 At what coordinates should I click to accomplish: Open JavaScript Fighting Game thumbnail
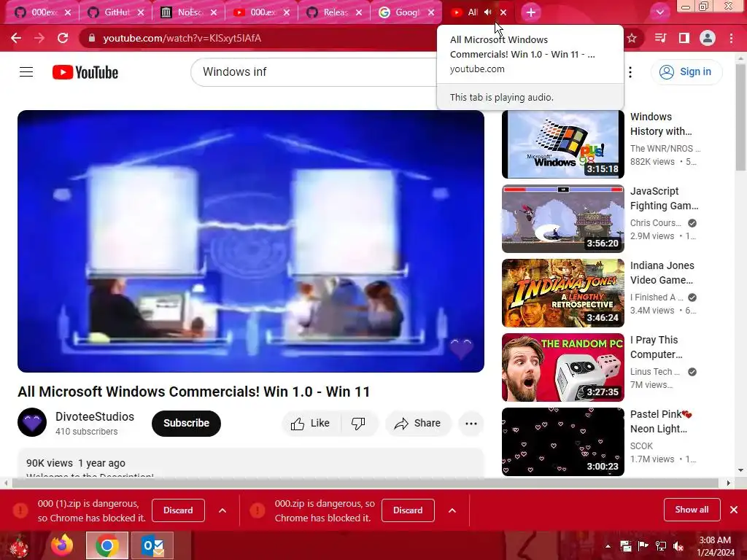pyautogui.click(x=562, y=219)
